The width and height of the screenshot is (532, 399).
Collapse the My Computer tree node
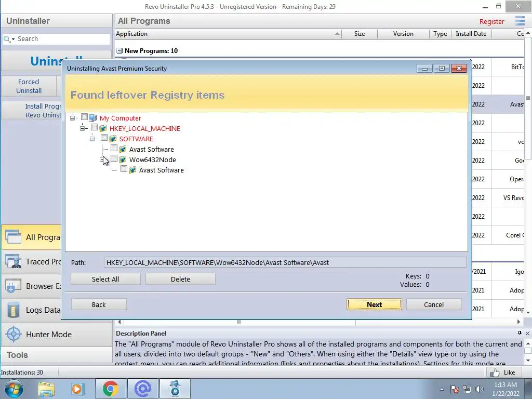tap(73, 118)
